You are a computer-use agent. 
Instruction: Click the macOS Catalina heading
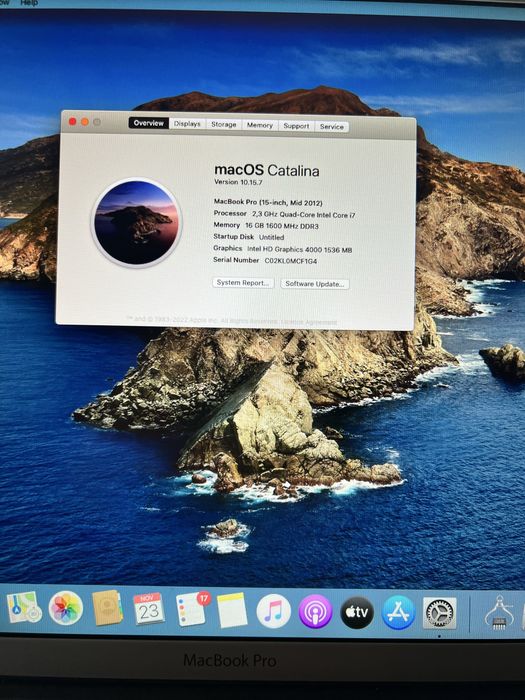pyautogui.click(x=267, y=170)
